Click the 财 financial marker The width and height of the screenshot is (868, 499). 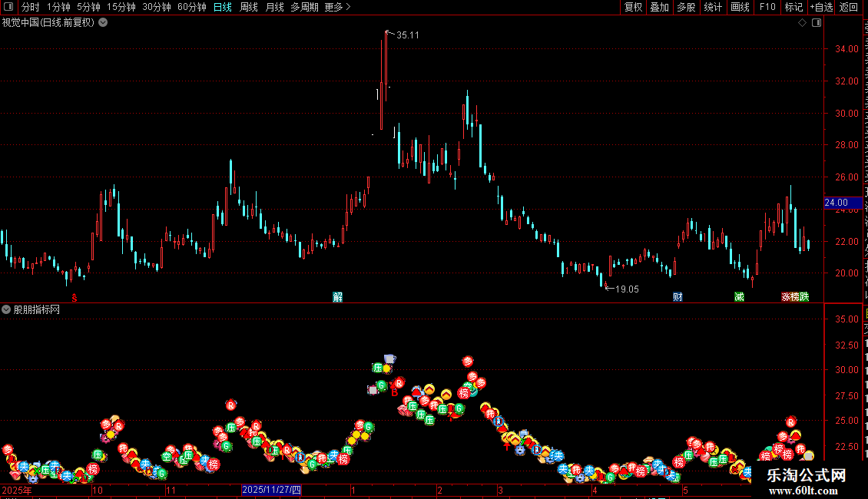pos(678,297)
